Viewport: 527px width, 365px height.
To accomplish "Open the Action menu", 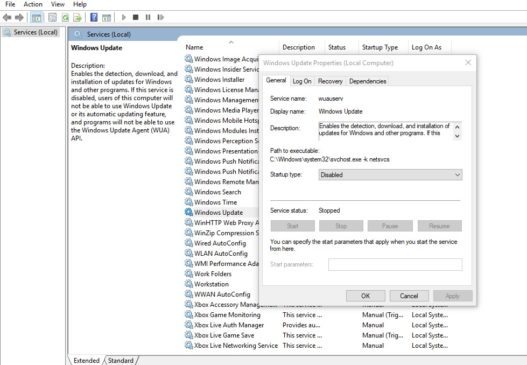I will pyautogui.click(x=33, y=4).
